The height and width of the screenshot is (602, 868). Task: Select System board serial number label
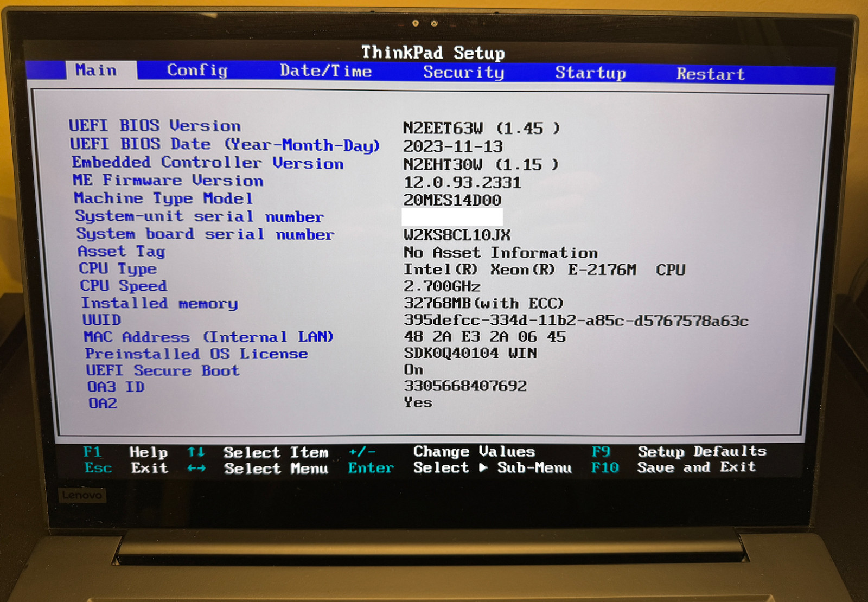pyautogui.click(x=205, y=234)
